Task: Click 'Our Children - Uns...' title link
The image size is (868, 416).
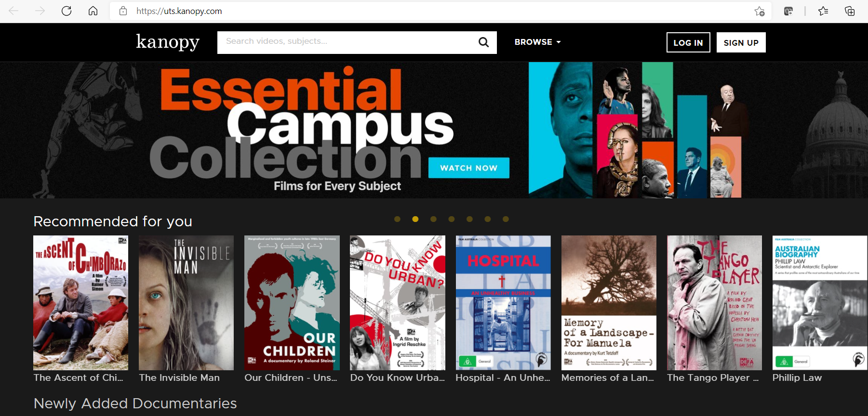Action: click(x=291, y=378)
